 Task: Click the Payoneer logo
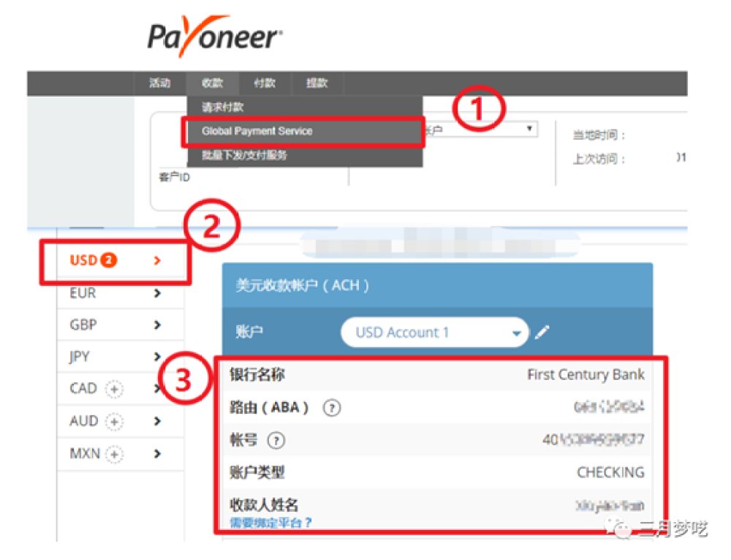[216, 36]
